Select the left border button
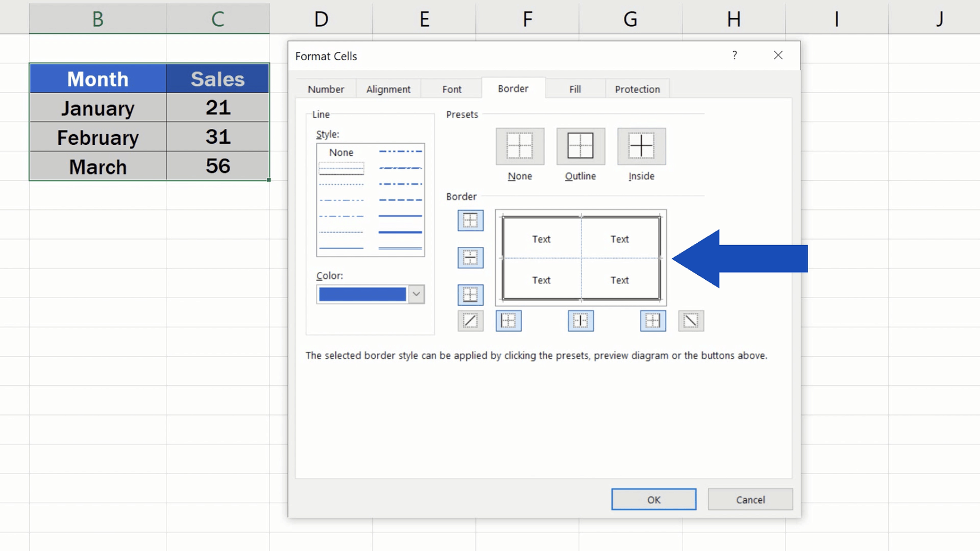Screen dimensions: 980x551 508,320
